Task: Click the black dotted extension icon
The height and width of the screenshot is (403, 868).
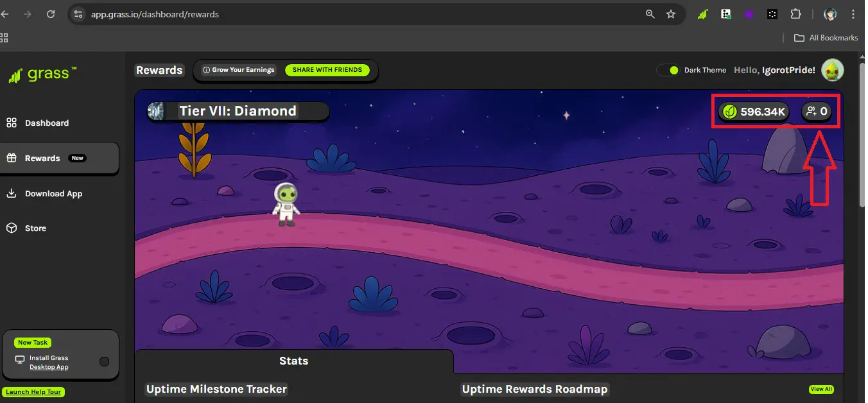Action: tap(772, 13)
